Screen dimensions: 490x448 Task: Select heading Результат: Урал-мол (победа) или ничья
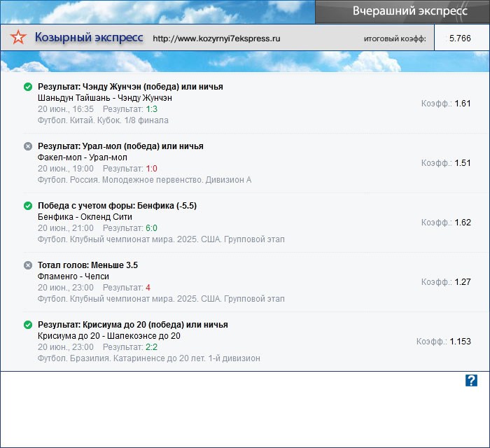120,146
